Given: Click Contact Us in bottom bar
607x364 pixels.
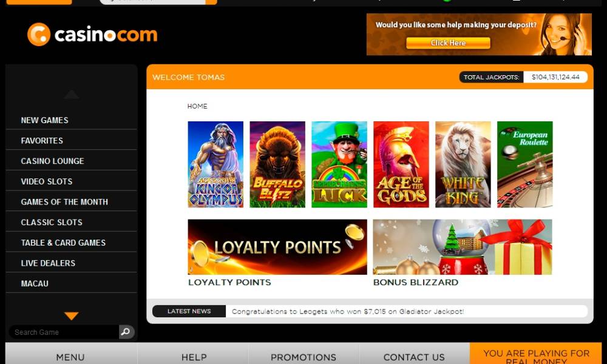Looking at the screenshot, I should pos(414,357).
